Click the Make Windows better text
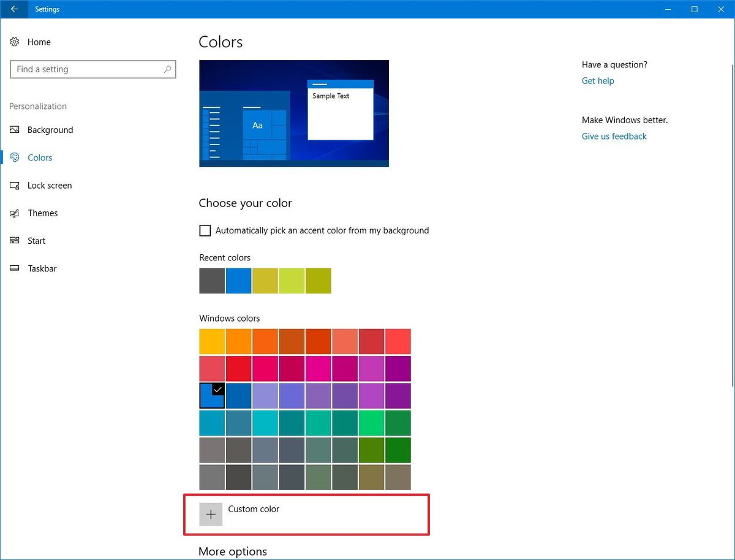This screenshot has height=560, width=735. click(625, 120)
